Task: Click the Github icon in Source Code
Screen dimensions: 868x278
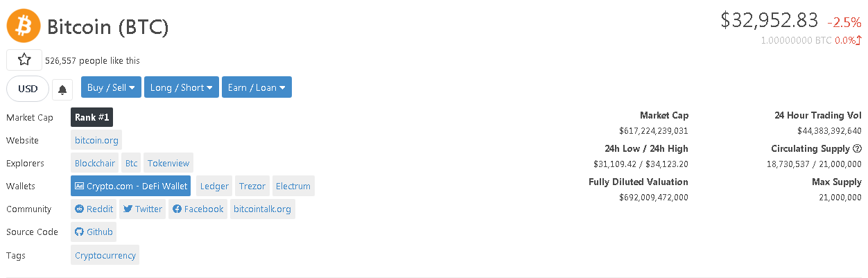Action: [x=80, y=232]
